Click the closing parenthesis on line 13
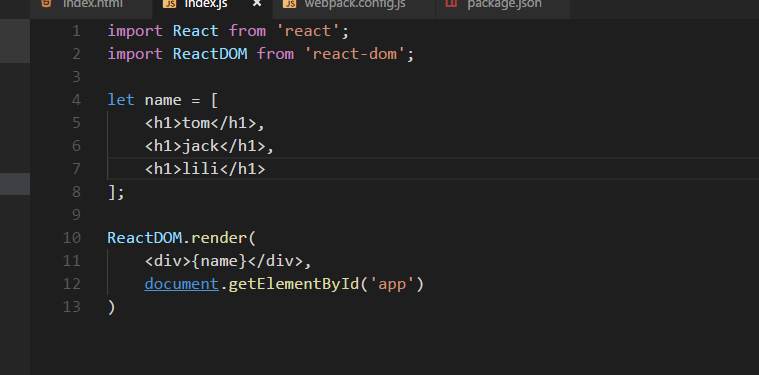The width and height of the screenshot is (759, 375). click(112, 307)
